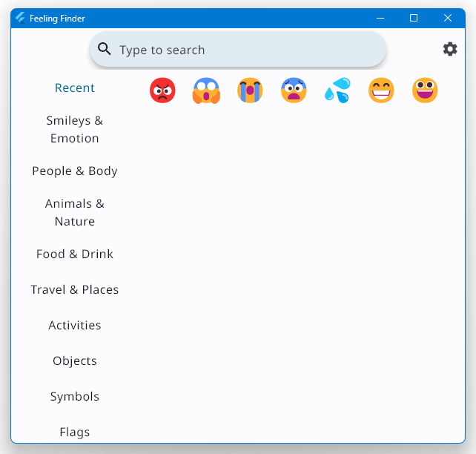Open the Smileys & Emotion category
Viewport: 476px width, 454px height.
(75, 129)
